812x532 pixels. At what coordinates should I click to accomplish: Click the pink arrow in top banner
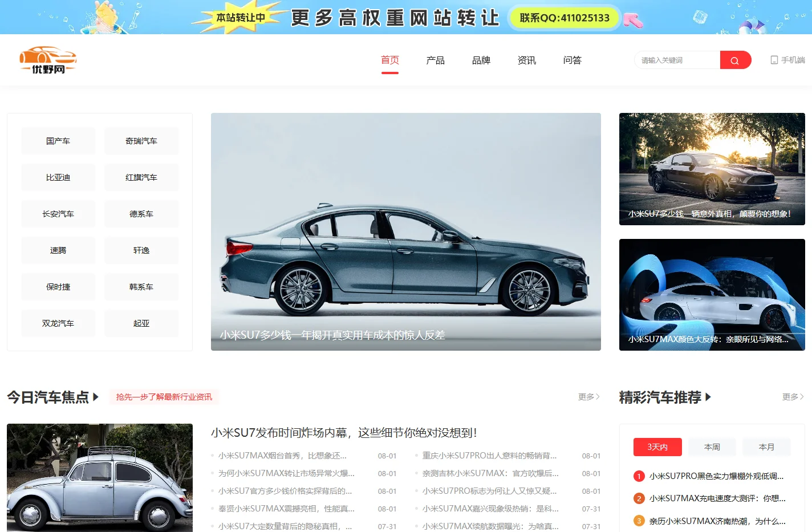[x=633, y=21]
